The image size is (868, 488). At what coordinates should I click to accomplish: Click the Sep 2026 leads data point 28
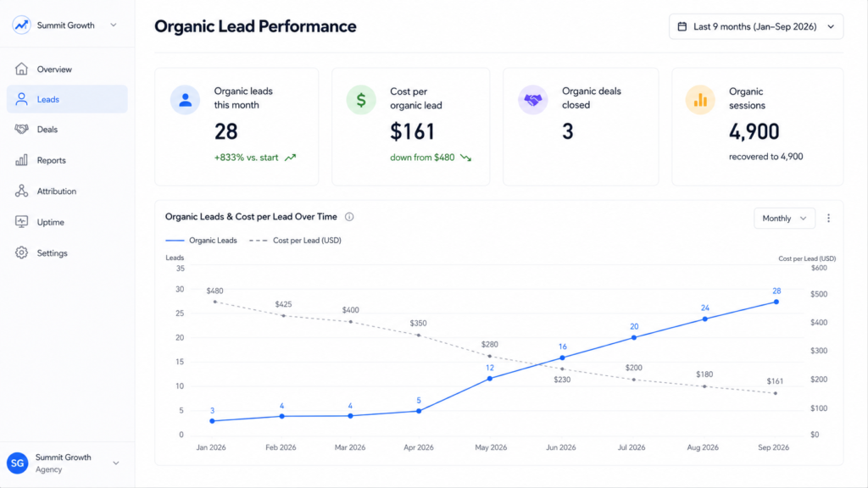coord(776,302)
